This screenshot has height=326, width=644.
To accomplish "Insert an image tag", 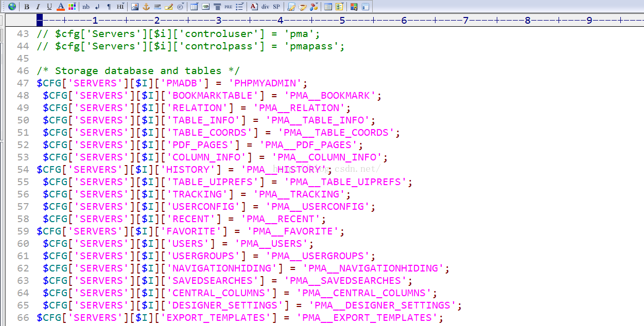I will [134, 7].
